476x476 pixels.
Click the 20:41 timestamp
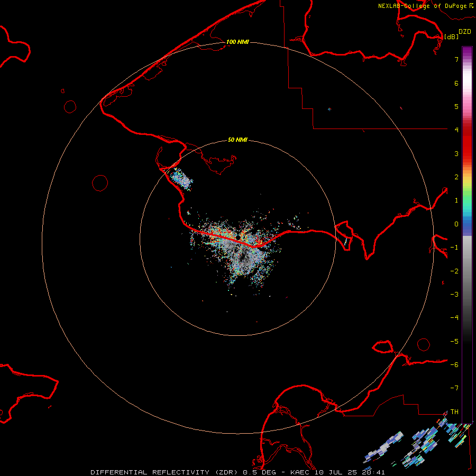[x=372, y=472]
